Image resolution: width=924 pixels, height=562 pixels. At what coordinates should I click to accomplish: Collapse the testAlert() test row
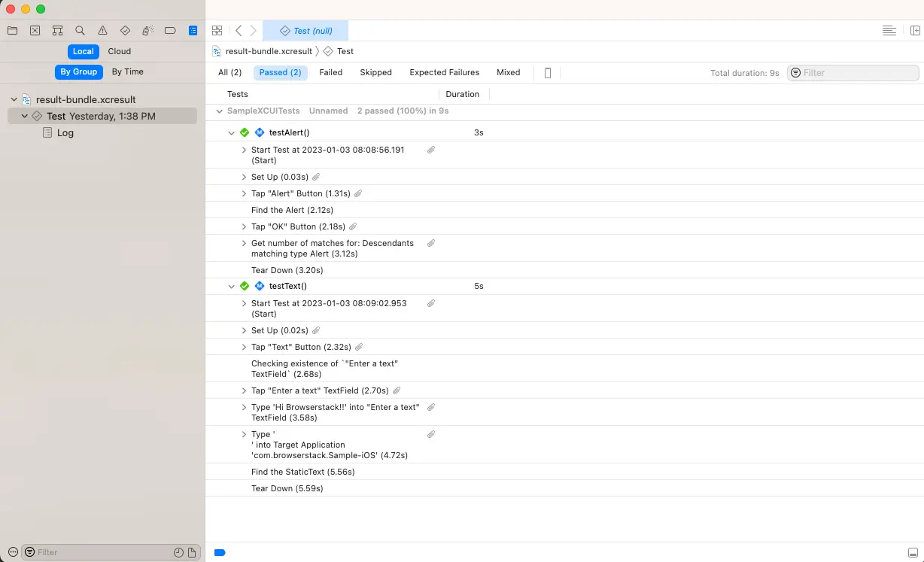[x=232, y=132]
